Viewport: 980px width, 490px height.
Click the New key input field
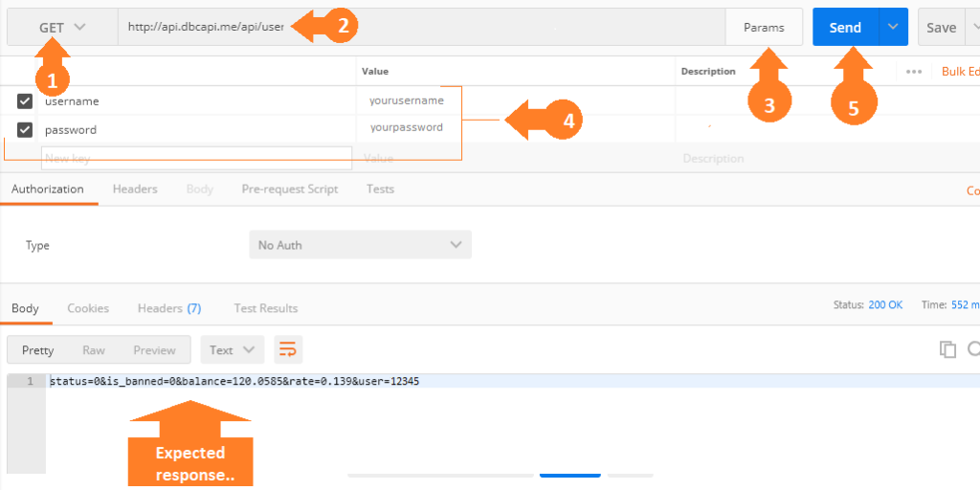tap(196, 158)
